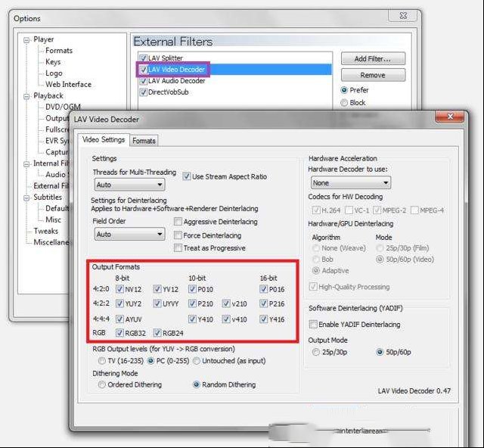
Task: Uncheck P216 output format
Action: [263, 303]
